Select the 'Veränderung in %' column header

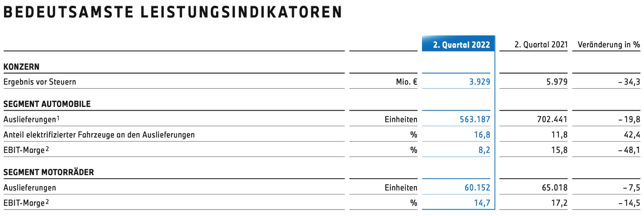tap(608, 45)
